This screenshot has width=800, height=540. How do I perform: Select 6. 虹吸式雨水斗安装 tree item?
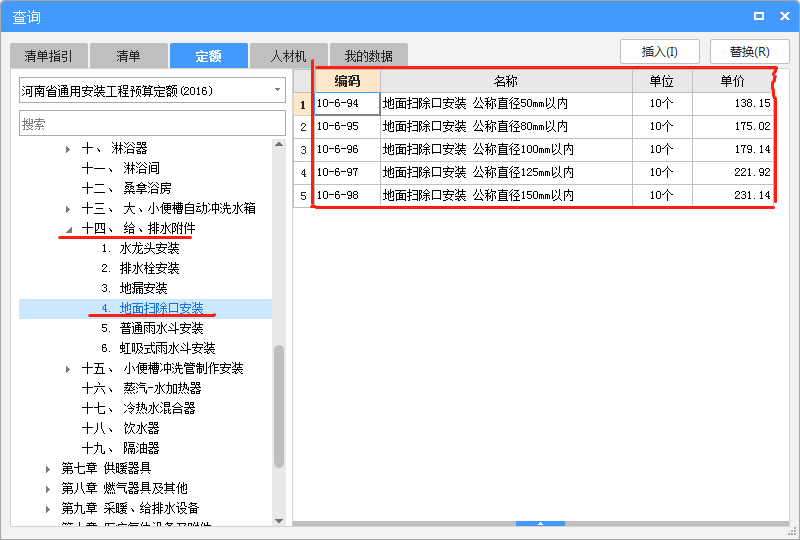[x=158, y=348]
